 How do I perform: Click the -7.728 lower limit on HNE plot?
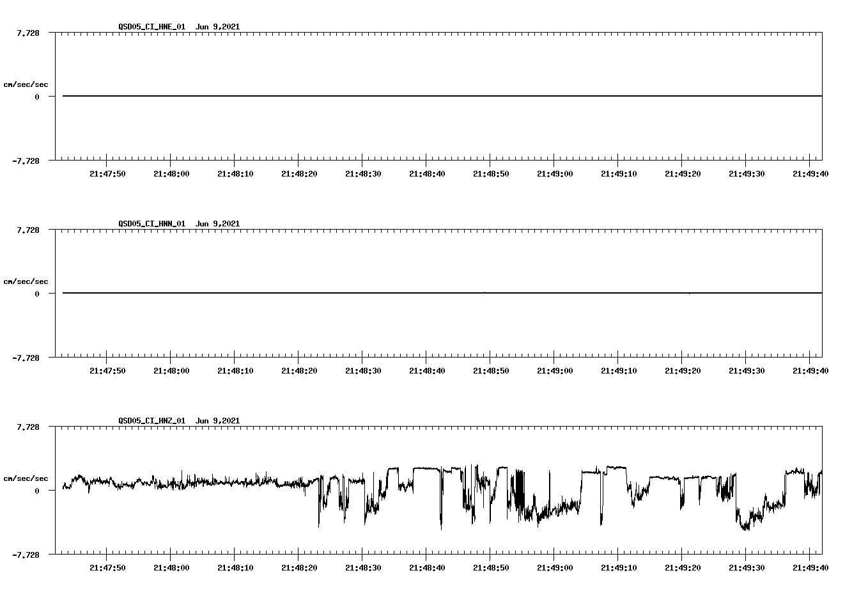coord(26,161)
